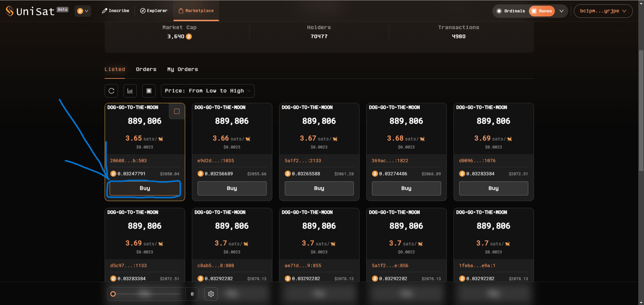Select the Runes toggle option
The height and width of the screenshot is (305, 644).
tap(542, 11)
